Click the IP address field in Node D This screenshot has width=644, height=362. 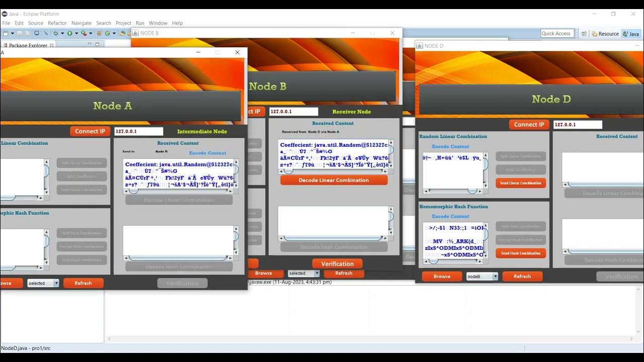[x=578, y=125]
